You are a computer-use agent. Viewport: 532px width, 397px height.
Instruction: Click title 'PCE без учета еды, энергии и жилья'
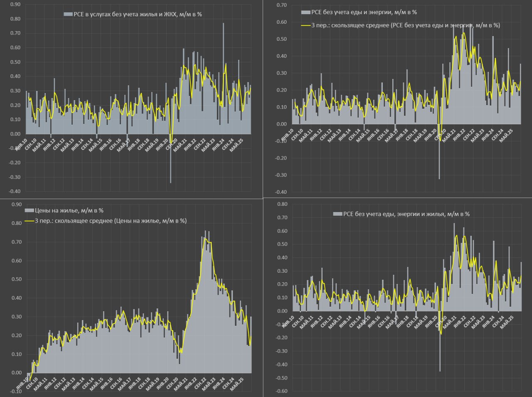[406, 214]
